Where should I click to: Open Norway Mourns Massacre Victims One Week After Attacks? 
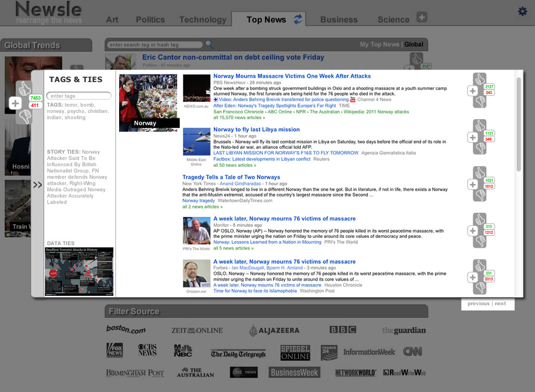coord(292,76)
